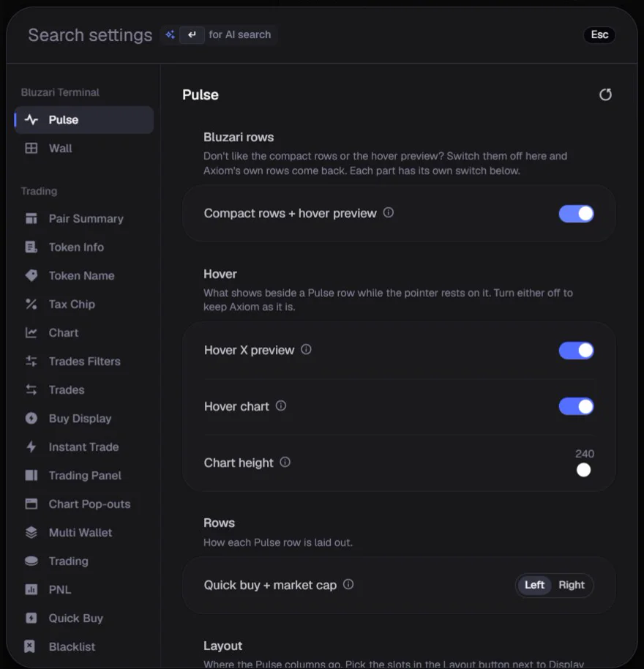Screen dimensions: 644x669
Task: Open Instant Trade settings
Action: coord(84,446)
